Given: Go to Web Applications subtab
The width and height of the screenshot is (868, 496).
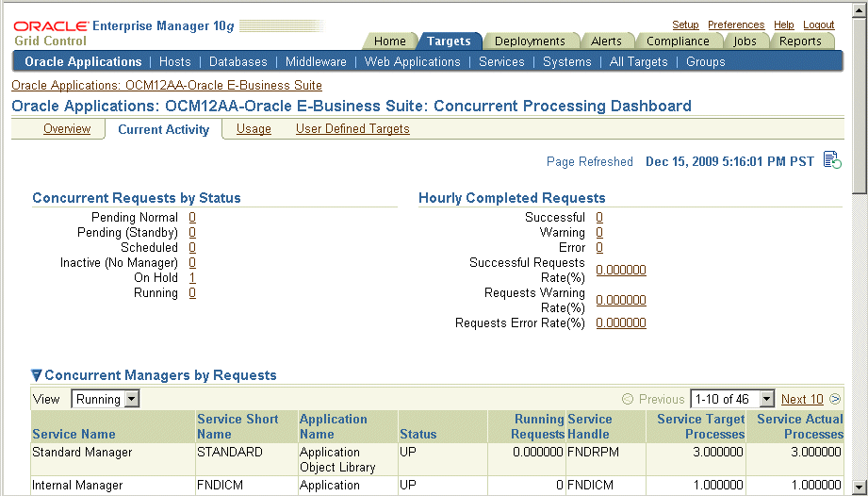Looking at the screenshot, I should (413, 62).
